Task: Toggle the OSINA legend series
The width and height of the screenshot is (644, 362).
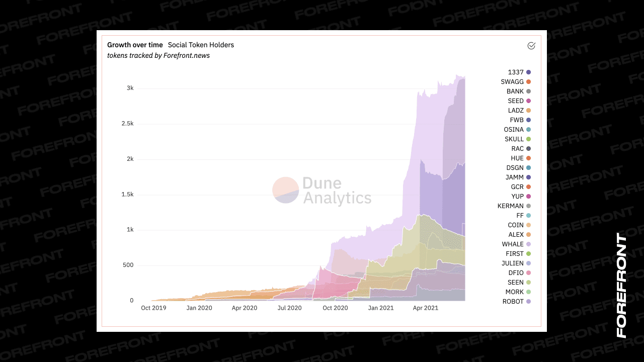Action: coord(517,130)
